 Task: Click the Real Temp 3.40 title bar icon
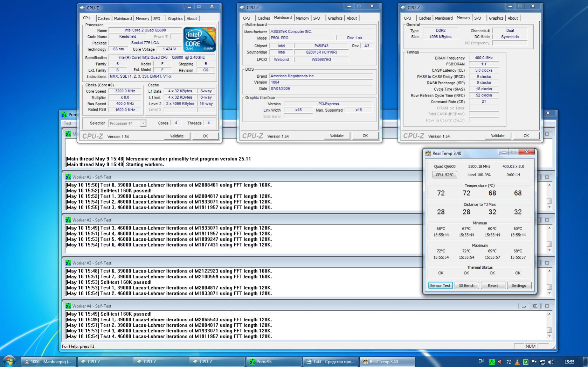click(x=428, y=153)
